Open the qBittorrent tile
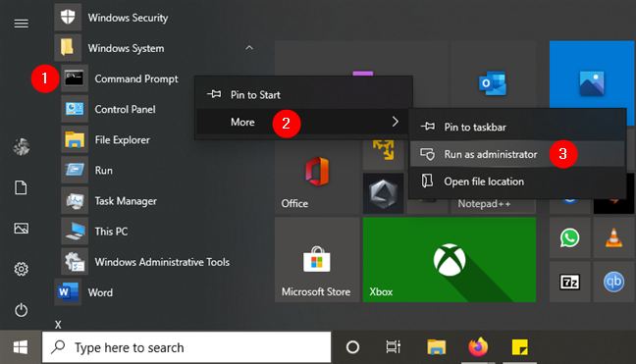The width and height of the screenshot is (636, 364). pyautogui.click(x=613, y=282)
